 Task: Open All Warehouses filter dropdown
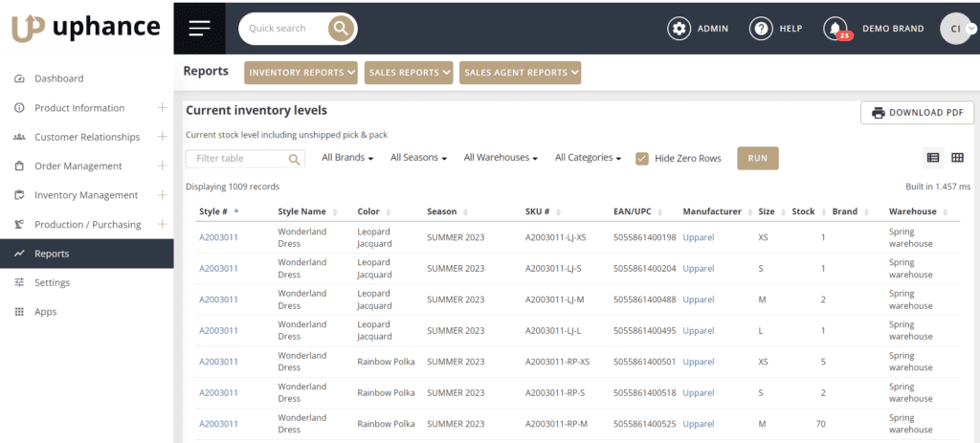(501, 158)
